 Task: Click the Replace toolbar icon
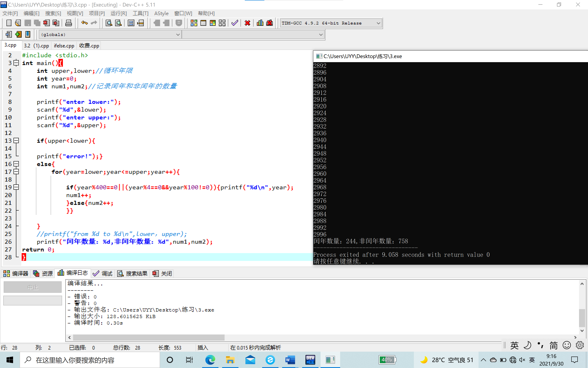click(x=118, y=23)
